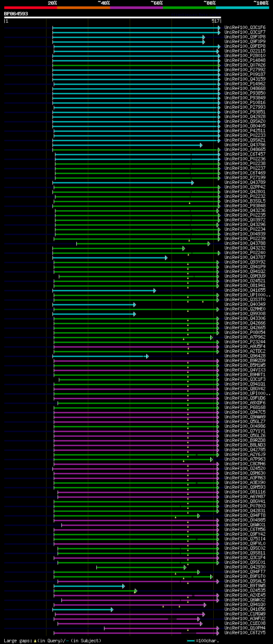Viewport: 273px width, 644px height.
Task: Click the cyan =100char. scale legend
Action: pyautogui.click(x=203, y=641)
